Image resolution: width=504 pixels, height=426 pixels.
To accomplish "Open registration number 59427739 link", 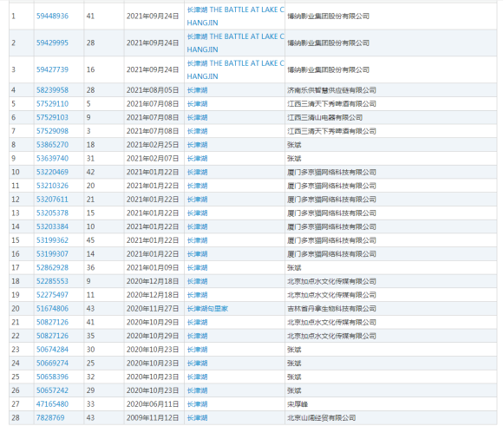I will click(x=52, y=69).
